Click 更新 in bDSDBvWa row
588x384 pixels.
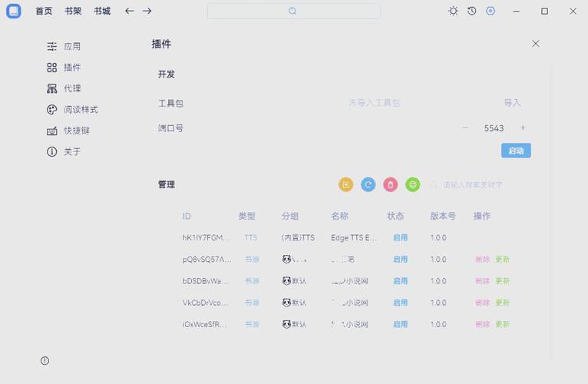tap(503, 281)
